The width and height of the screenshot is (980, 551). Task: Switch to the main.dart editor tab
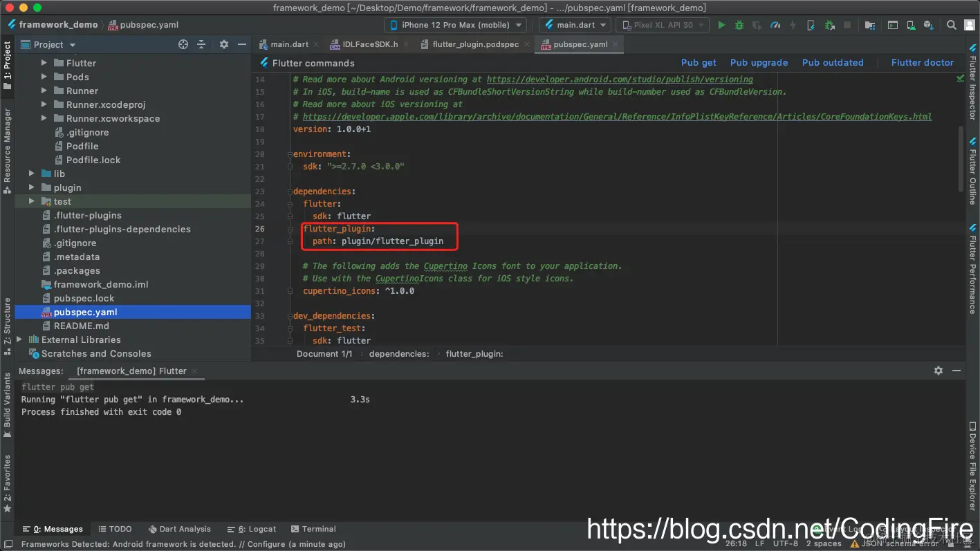289,44
